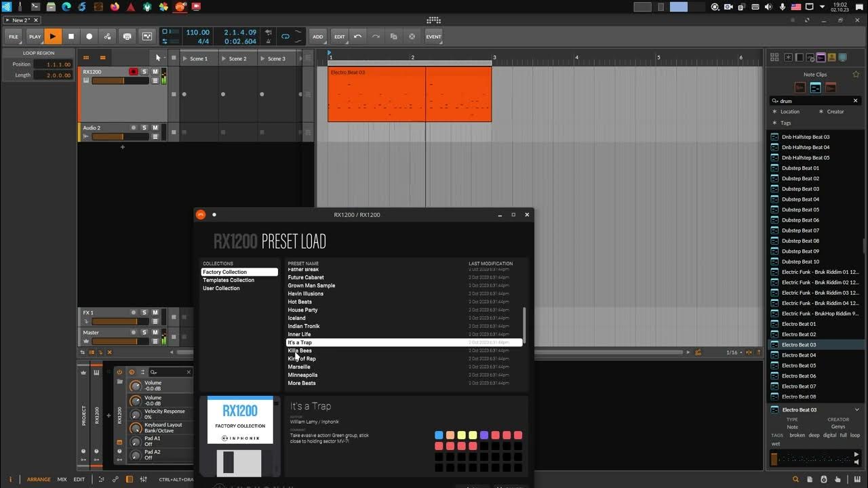The width and height of the screenshot is (868, 488).
Task: Set tempo field showing 110.00
Action: (x=197, y=32)
